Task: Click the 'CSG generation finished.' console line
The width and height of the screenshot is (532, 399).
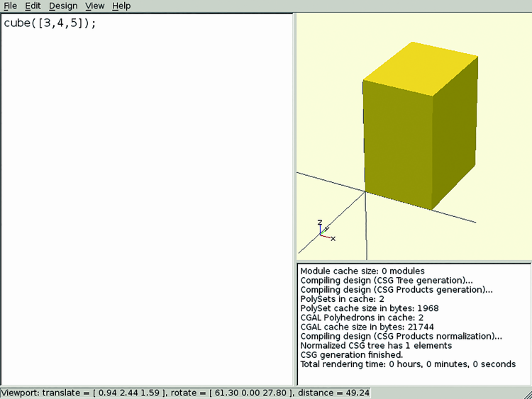Action: tap(352, 354)
